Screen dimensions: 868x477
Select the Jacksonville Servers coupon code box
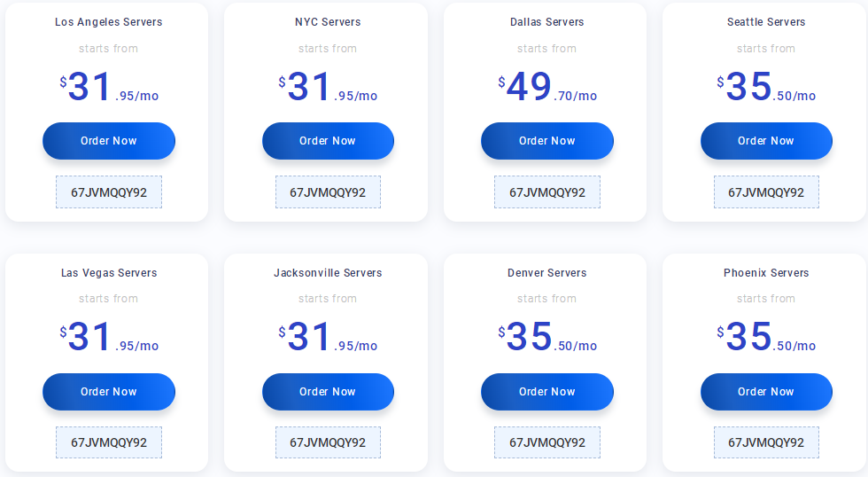(x=328, y=442)
